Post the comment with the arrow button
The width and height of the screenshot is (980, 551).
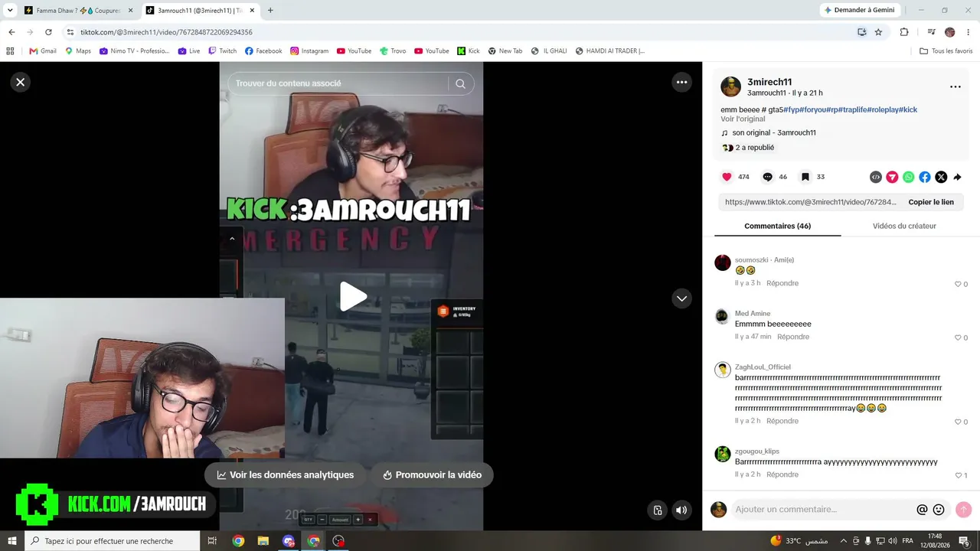[964, 510]
